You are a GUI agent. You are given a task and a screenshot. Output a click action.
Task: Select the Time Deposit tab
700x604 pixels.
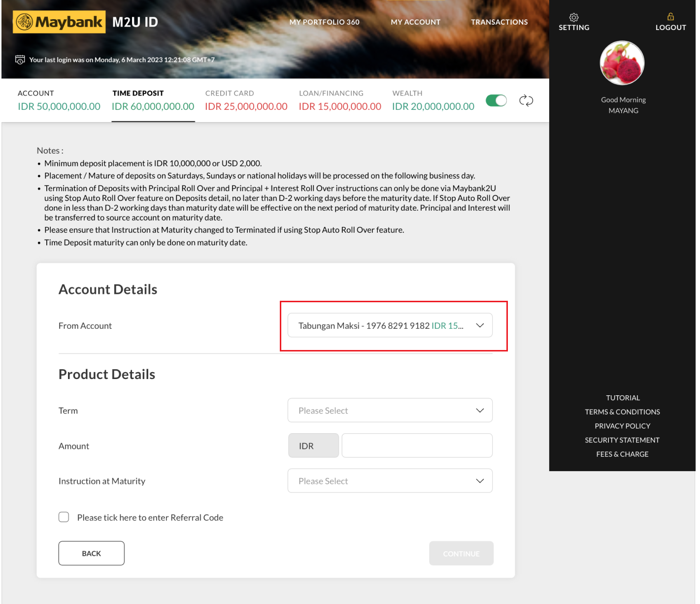point(153,100)
